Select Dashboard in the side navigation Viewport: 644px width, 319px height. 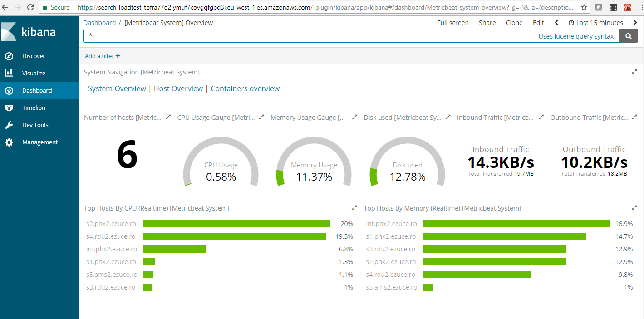tap(37, 90)
